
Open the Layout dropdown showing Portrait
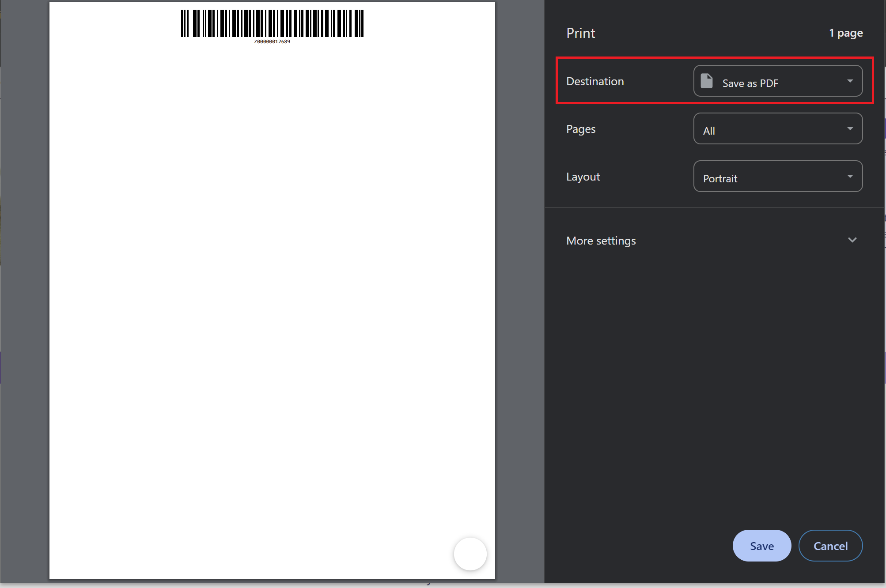click(x=777, y=176)
